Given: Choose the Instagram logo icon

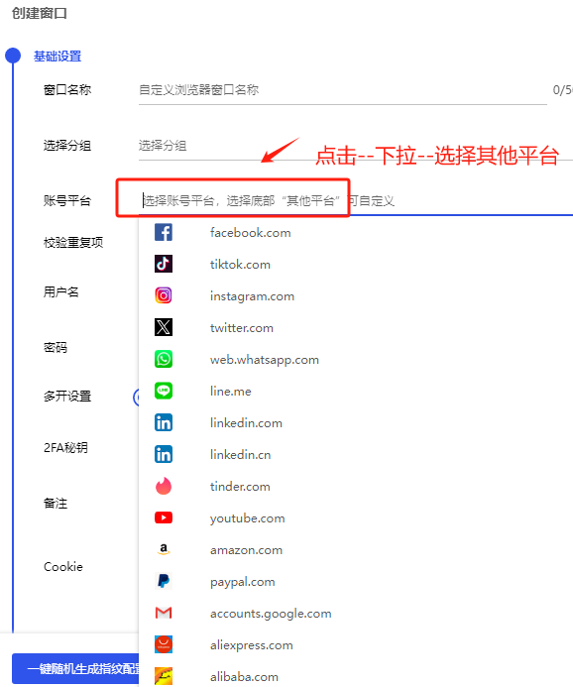Looking at the screenshot, I should 163,296.
